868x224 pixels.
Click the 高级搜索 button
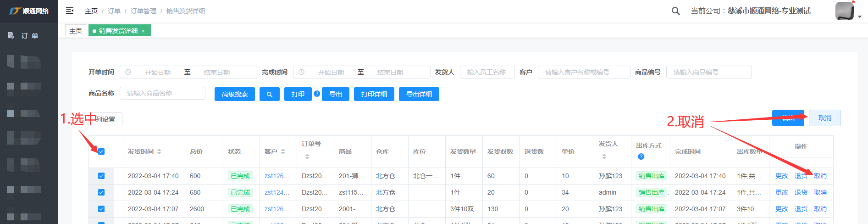(235, 94)
